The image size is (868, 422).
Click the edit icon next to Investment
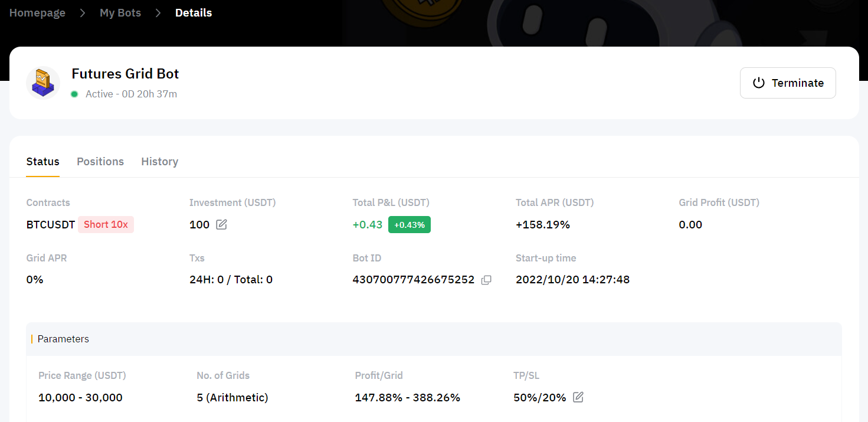pos(221,225)
